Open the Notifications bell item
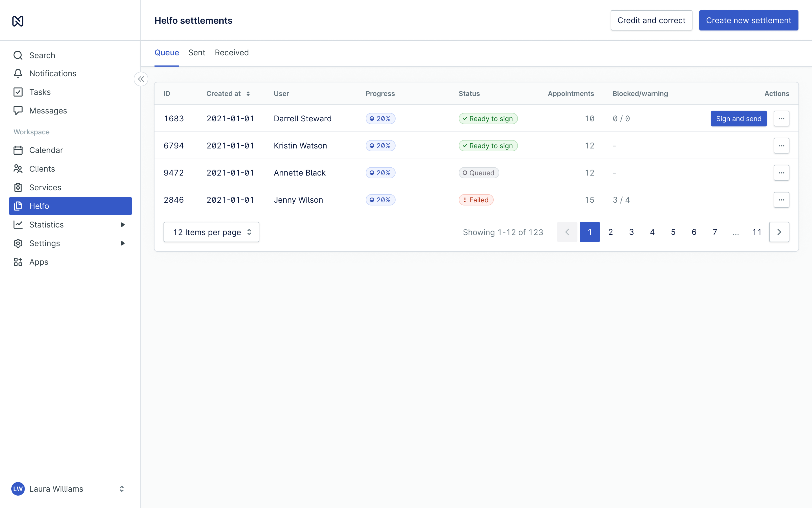 (x=70, y=73)
